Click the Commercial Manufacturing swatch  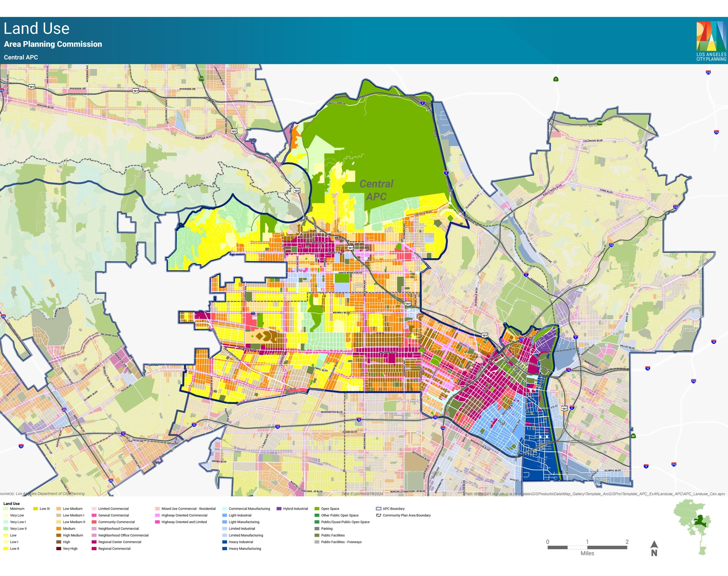coord(225,508)
